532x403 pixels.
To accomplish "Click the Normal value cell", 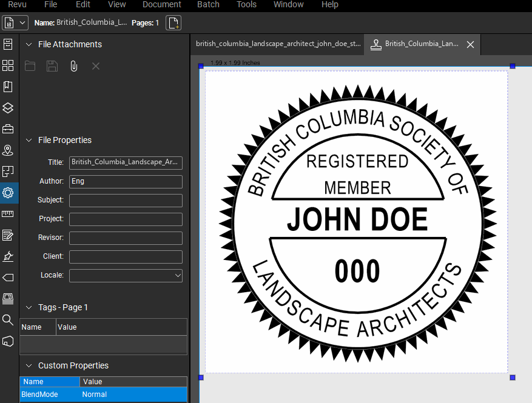I will (94, 395).
